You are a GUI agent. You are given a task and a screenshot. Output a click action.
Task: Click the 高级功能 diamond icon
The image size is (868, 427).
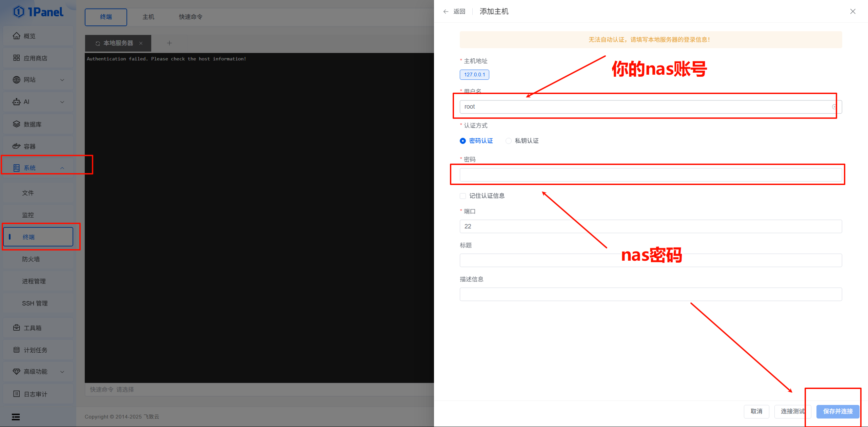point(16,372)
